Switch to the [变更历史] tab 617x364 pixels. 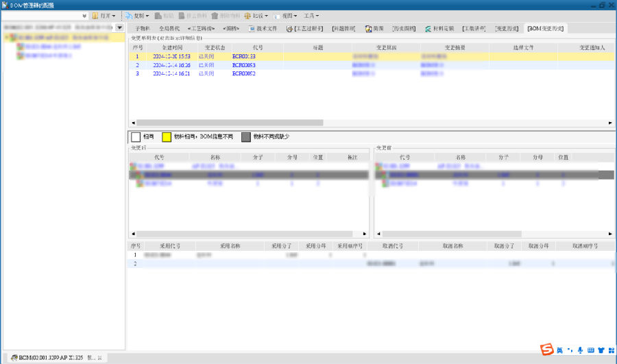(x=507, y=29)
